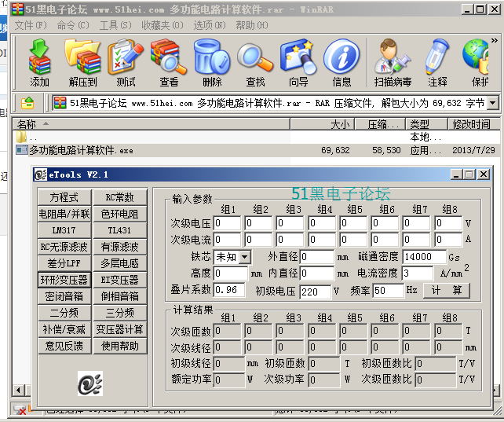Viewport: 504px width, 422px height.
Task: Open the 帮助(H) menu
Action: [252, 25]
